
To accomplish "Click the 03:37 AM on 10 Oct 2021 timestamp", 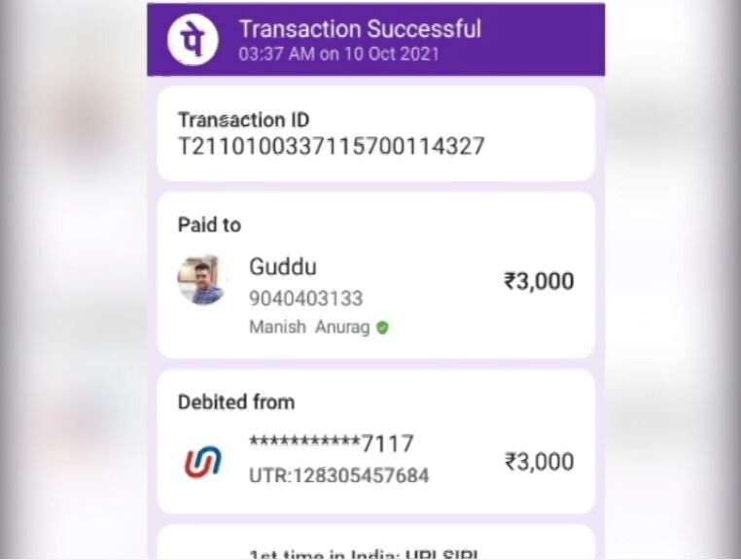I will coord(338,53).
